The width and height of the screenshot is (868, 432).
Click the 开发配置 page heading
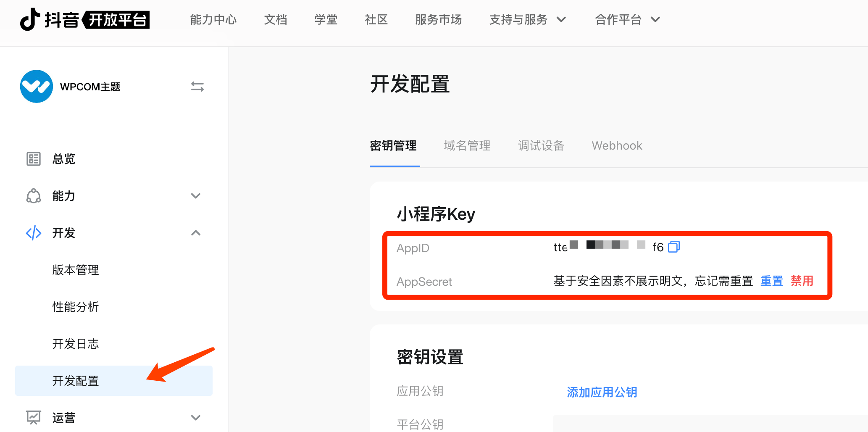(x=410, y=84)
